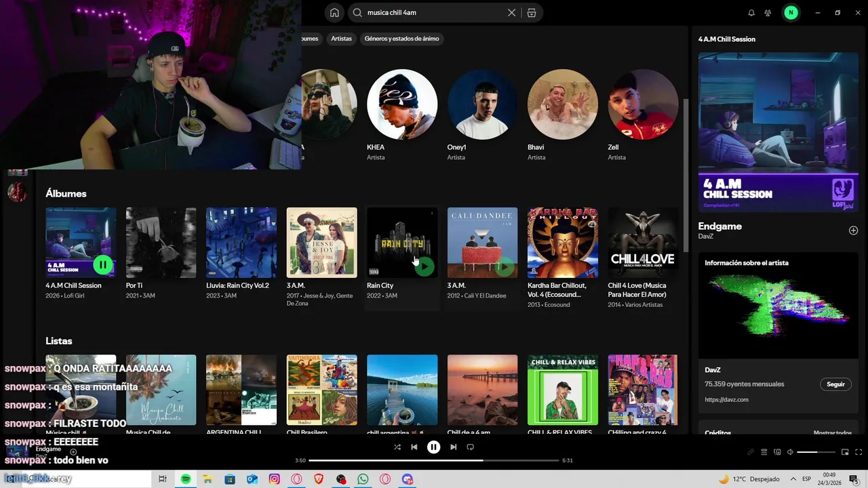Viewport: 868px width, 488px height.
Task: Toggle the play queue icon
Action: (764, 452)
